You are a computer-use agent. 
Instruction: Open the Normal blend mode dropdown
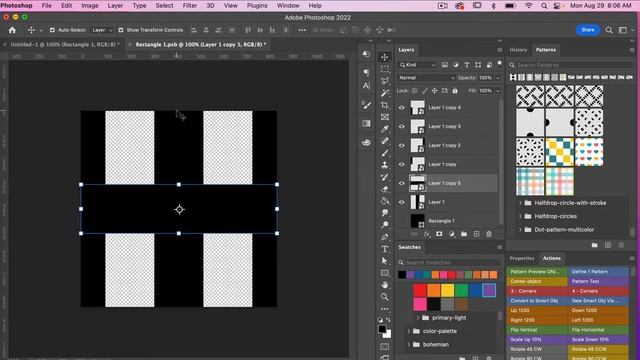pos(426,78)
